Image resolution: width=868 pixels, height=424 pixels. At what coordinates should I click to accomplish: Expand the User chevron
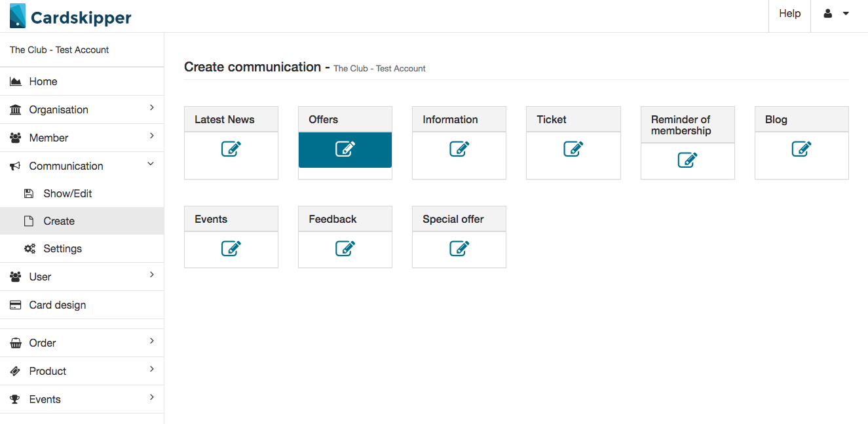[151, 275]
